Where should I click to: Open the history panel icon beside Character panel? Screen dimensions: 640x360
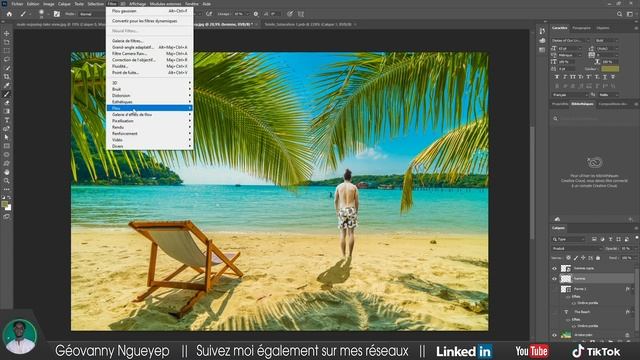[542, 31]
